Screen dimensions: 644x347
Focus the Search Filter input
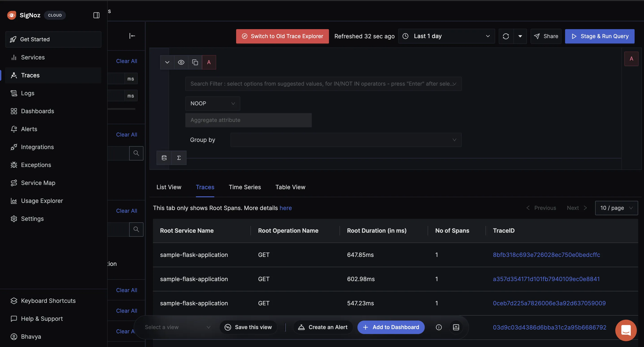323,84
